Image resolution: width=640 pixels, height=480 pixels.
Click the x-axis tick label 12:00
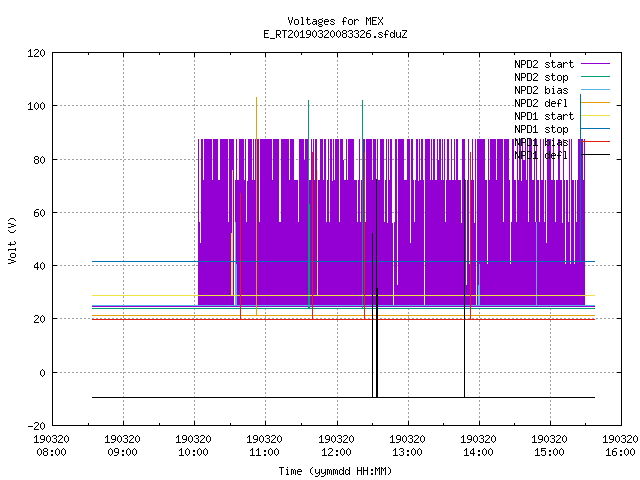pyautogui.click(x=336, y=452)
